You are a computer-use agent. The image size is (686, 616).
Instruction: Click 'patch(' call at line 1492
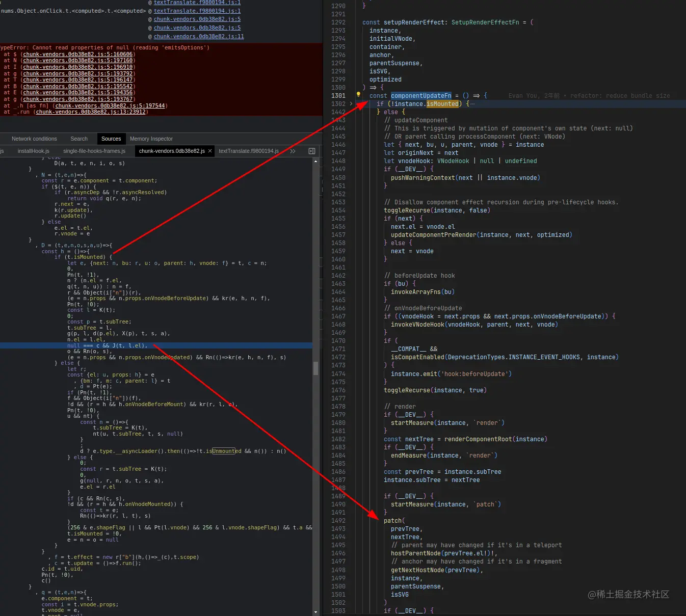pyautogui.click(x=394, y=521)
